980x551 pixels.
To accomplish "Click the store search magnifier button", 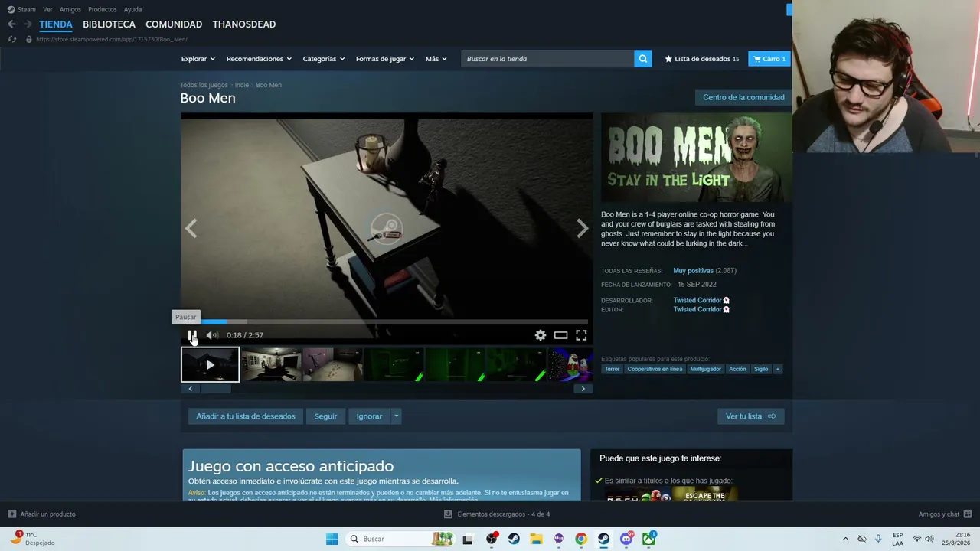I will click(x=643, y=59).
